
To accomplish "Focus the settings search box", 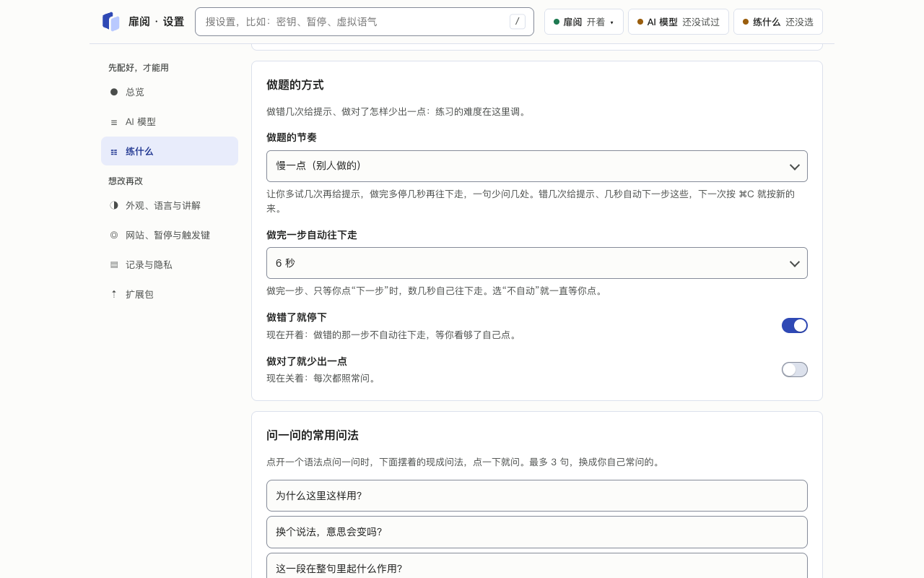I will coord(365,22).
